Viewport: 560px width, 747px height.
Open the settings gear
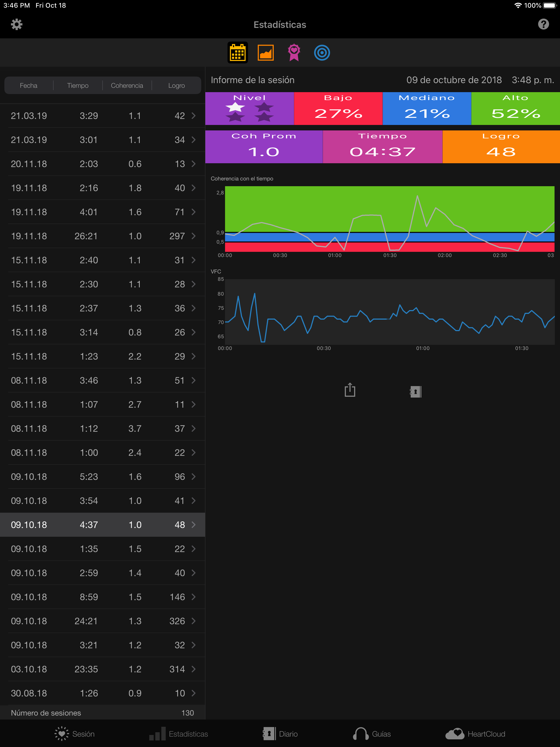coord(17,24)
